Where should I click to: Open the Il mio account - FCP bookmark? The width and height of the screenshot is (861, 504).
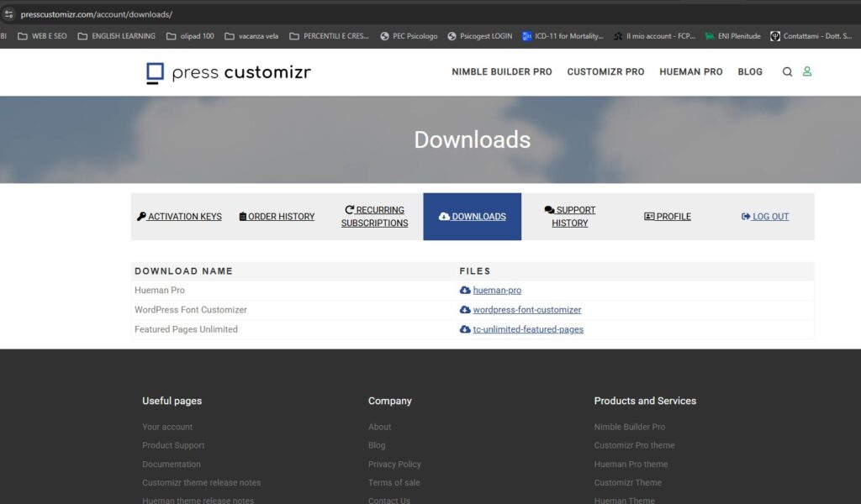654,36
